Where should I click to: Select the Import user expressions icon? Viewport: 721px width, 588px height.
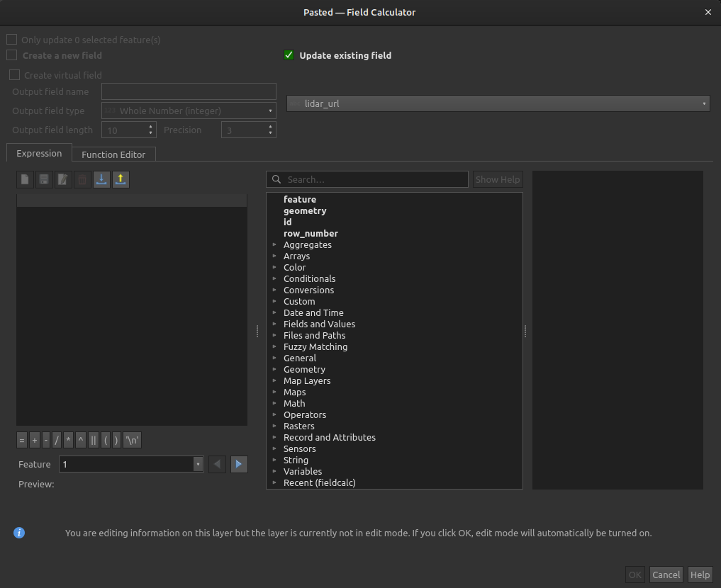tap(101, 179)
